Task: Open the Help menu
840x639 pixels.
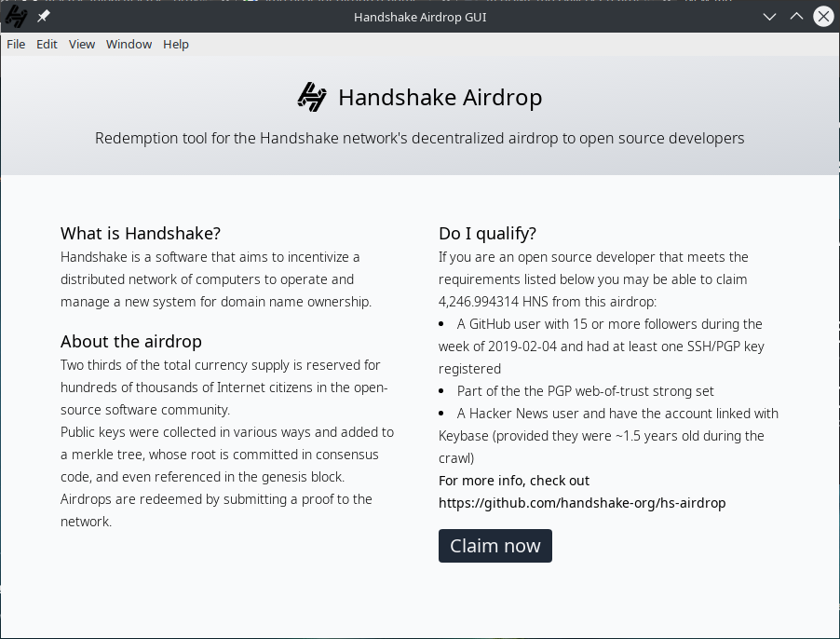Action: pyautogui.click(x=176, y=45)
